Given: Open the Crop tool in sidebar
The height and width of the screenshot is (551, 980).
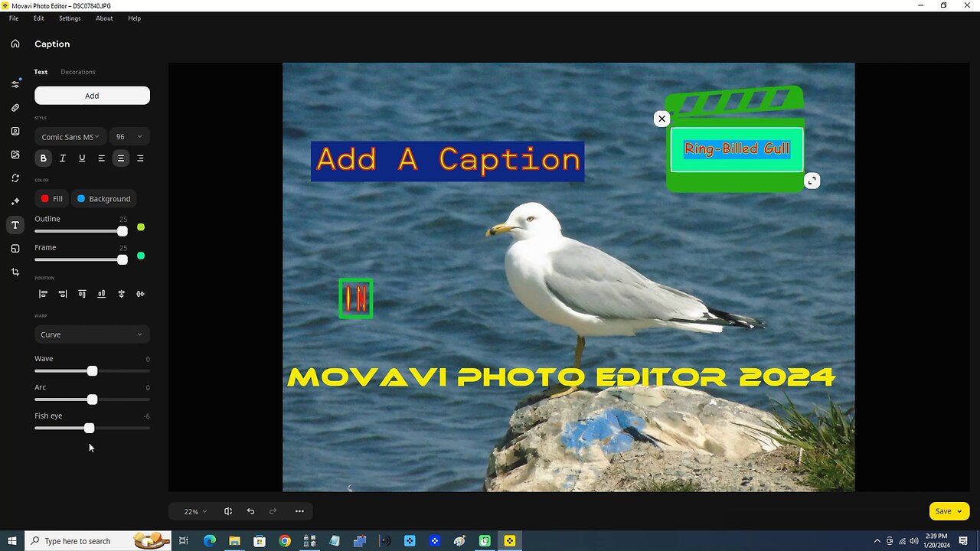Looking at the screenshot, I should (x=15, y=272).
